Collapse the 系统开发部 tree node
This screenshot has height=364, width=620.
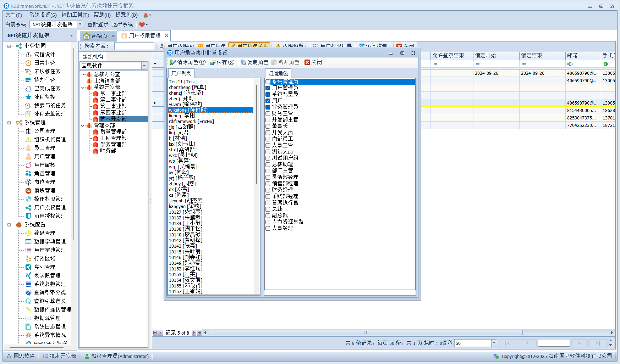coord(83,87)
